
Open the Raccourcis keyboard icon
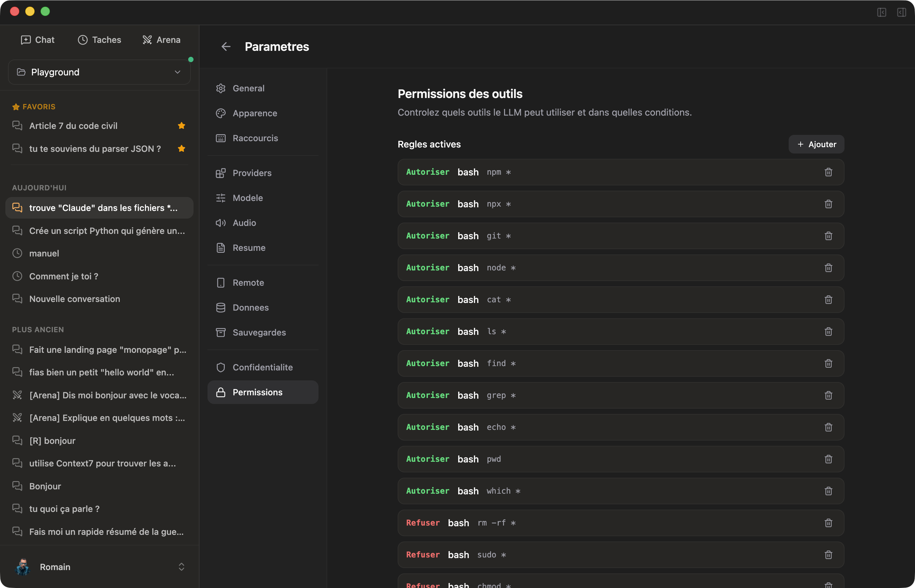tap(221, 138)
